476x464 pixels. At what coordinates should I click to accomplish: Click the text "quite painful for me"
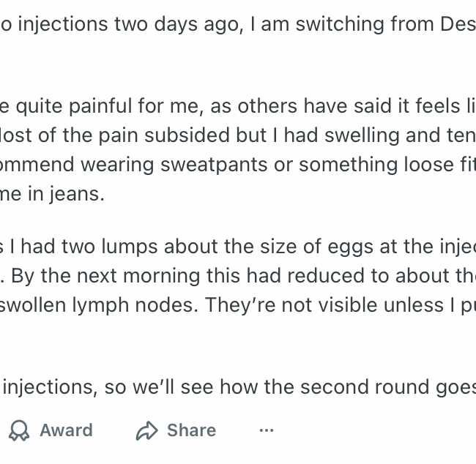(86, 106)
